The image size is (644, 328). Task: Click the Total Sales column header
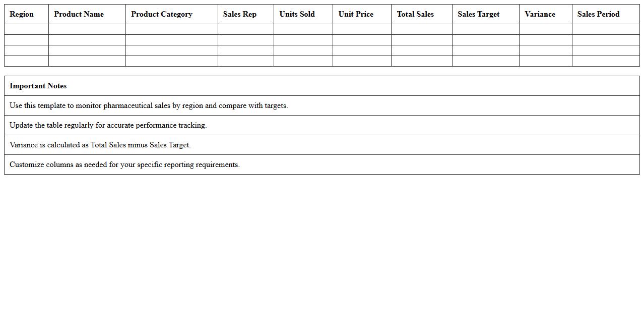[415, 14]
